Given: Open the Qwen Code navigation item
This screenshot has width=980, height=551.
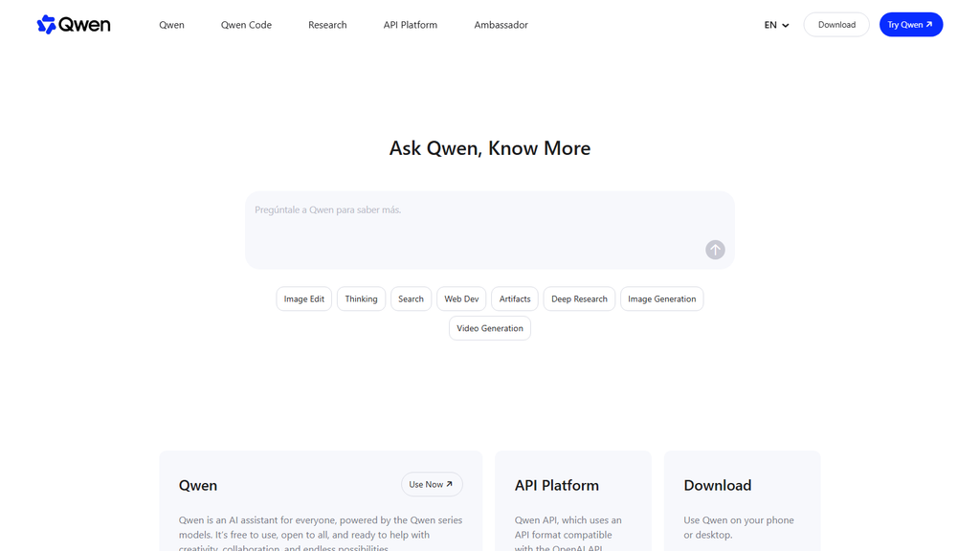Looking at the screenshot, I should pos(246,25).
